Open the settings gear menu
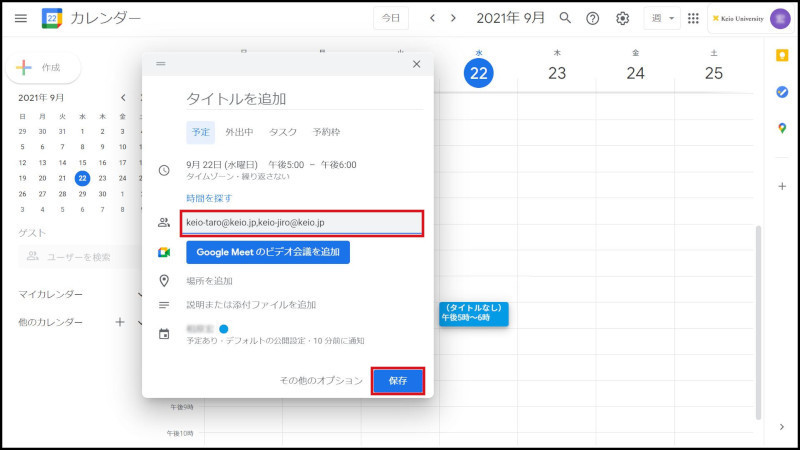Image resolution: width=800 pixels, height=450 pixels. click(x=623, y=18)
